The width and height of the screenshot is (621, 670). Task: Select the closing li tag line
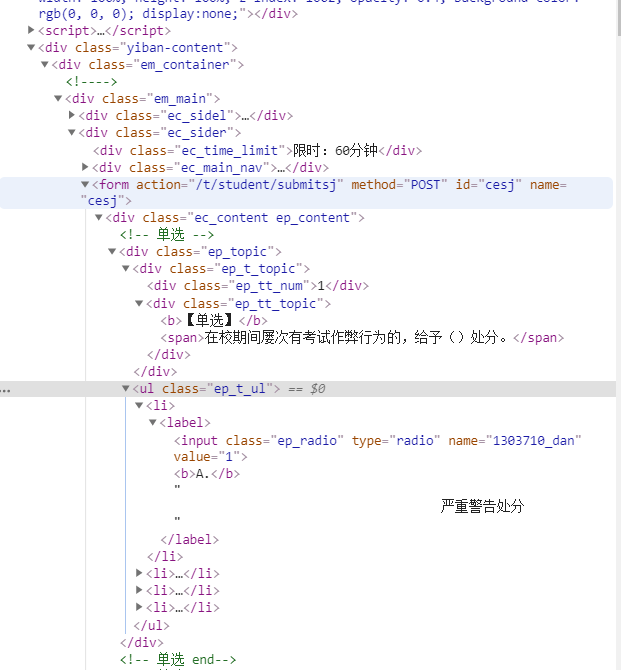coord(165,556)
